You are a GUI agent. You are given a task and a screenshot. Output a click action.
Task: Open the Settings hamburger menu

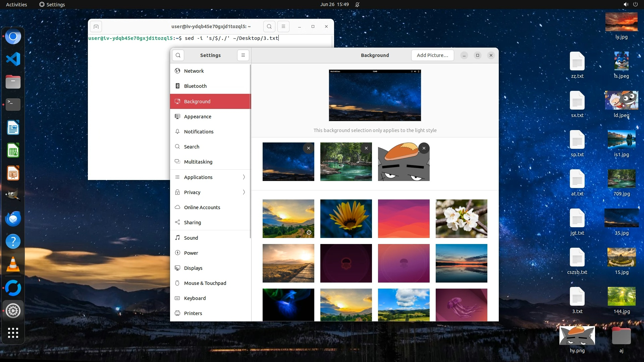243,55
